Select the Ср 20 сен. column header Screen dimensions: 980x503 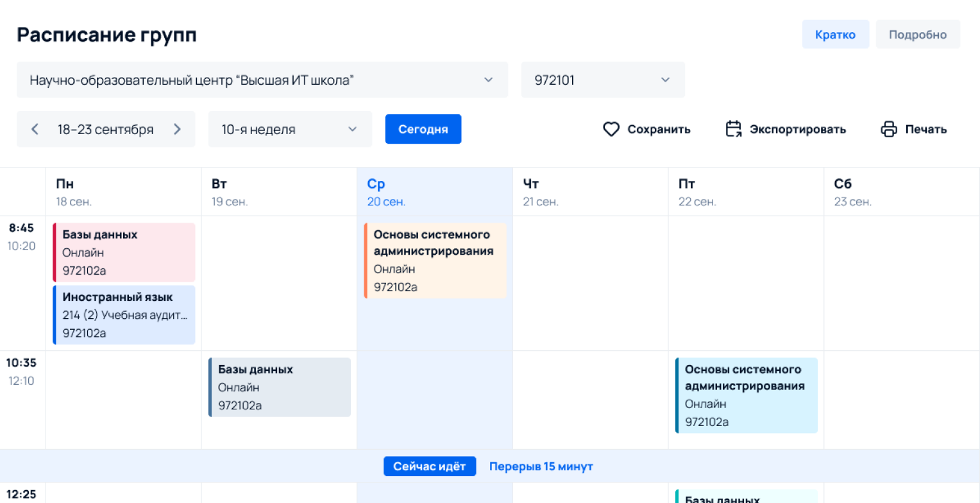pyautogui.click(x=434, y=192)
